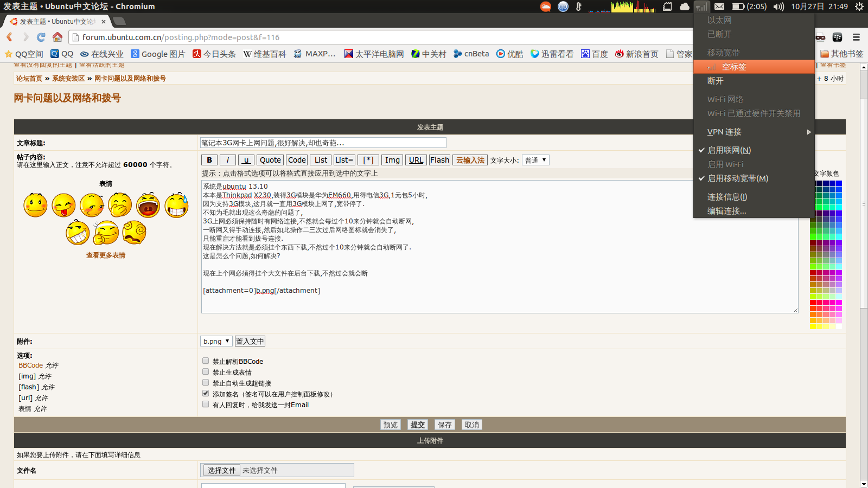868x488 pixels.
Task: Toggle 启用移动宽带 in network menu
Action: pyautogui.click(x=754, y=178)
